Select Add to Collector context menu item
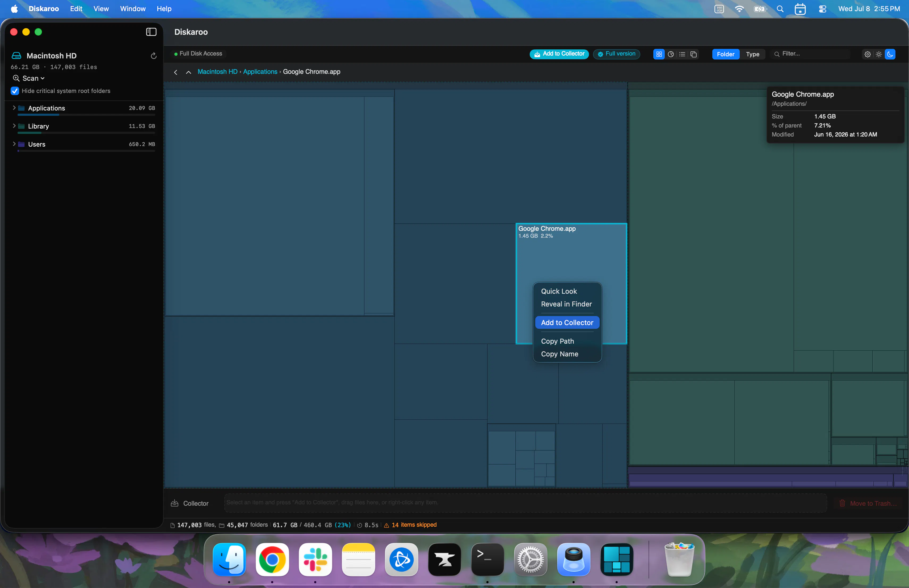This screenshot has width=909, height=588. point(567,322)
